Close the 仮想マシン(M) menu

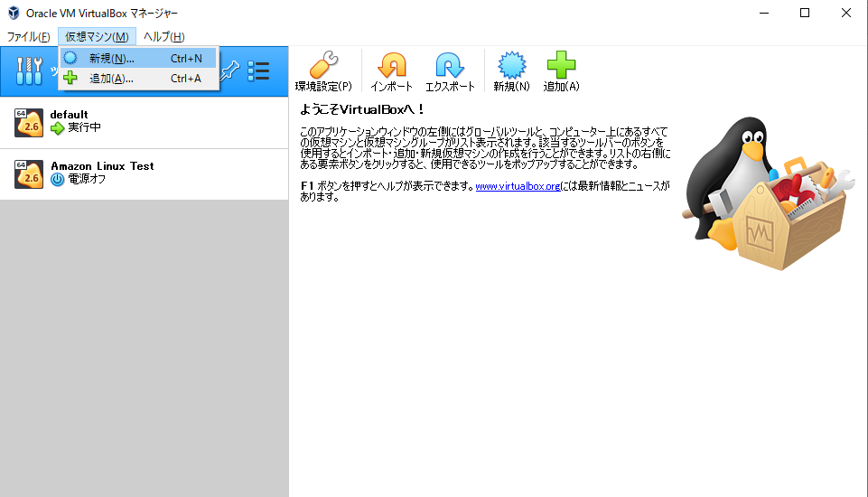97,36
